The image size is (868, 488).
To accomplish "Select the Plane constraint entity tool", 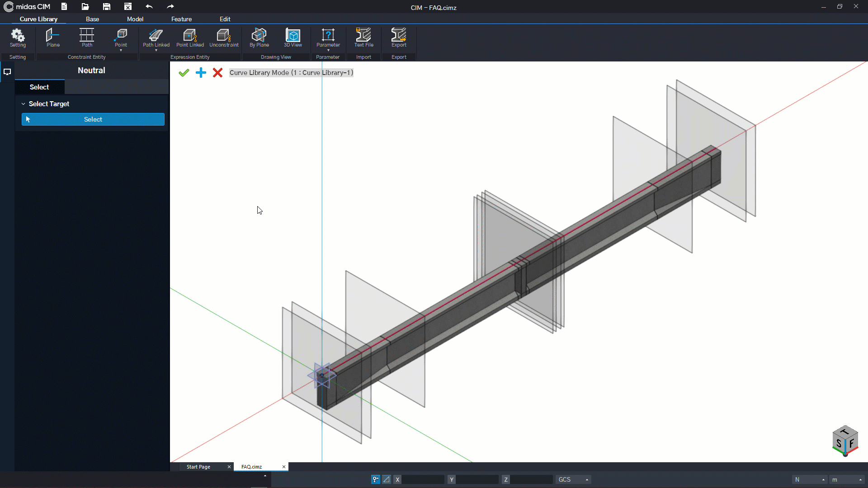I will coord(53,38).
